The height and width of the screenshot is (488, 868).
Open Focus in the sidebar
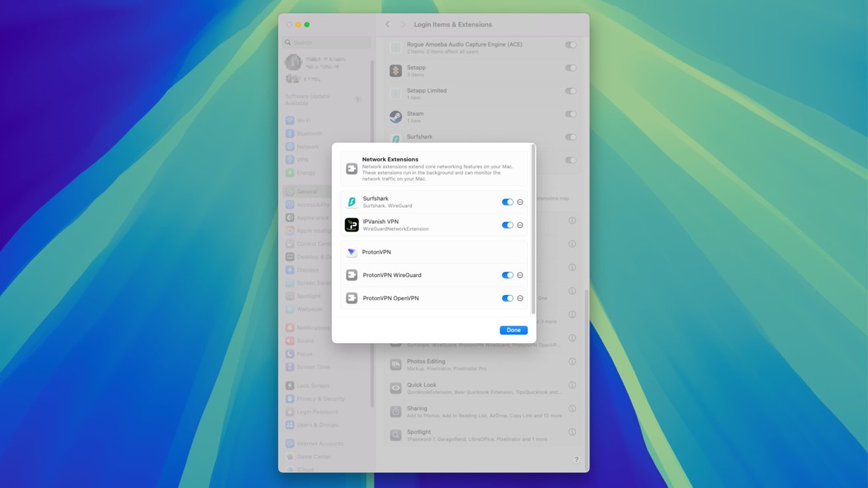click(326, 354)
